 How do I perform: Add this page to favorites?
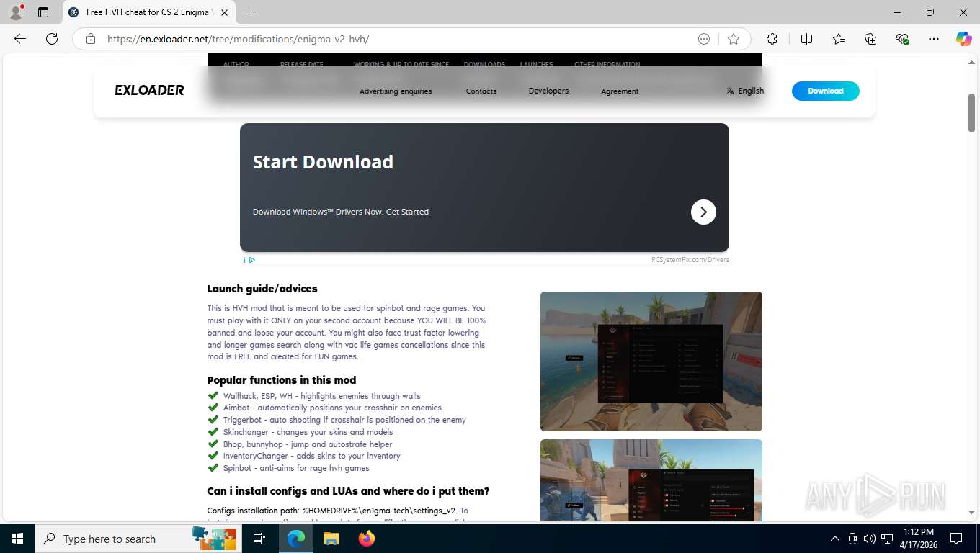734,39
